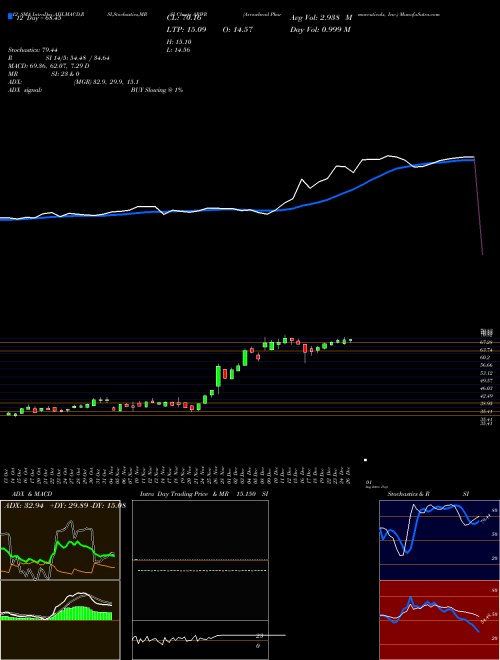
Task: Open the MunafaSutra.com link at top right
Action: tap(421, 14)
